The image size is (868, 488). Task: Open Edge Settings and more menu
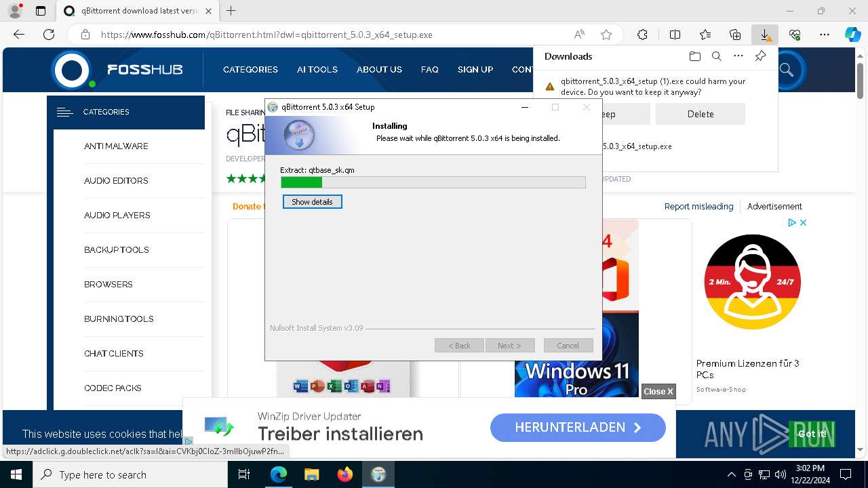pos(825,35)
